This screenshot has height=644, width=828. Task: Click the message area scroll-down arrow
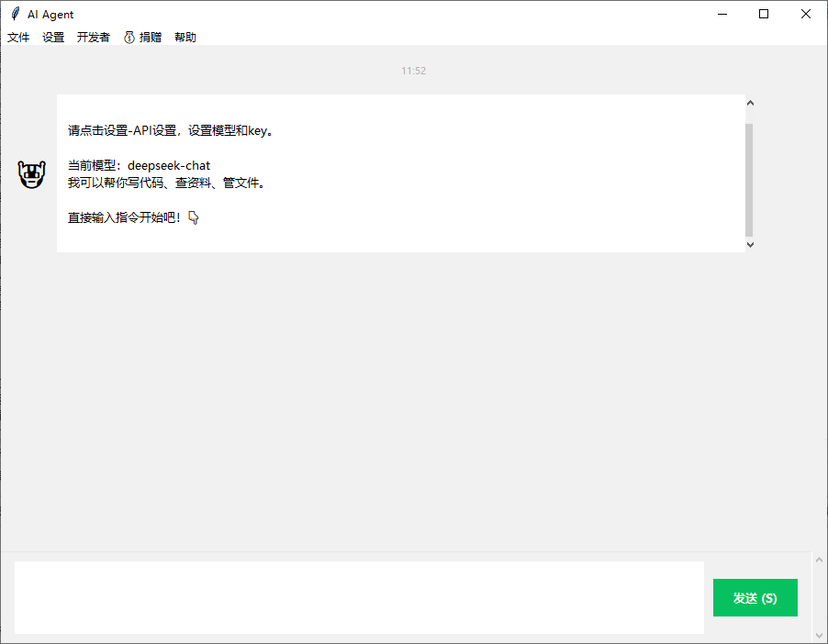click(x=750, y=244)
